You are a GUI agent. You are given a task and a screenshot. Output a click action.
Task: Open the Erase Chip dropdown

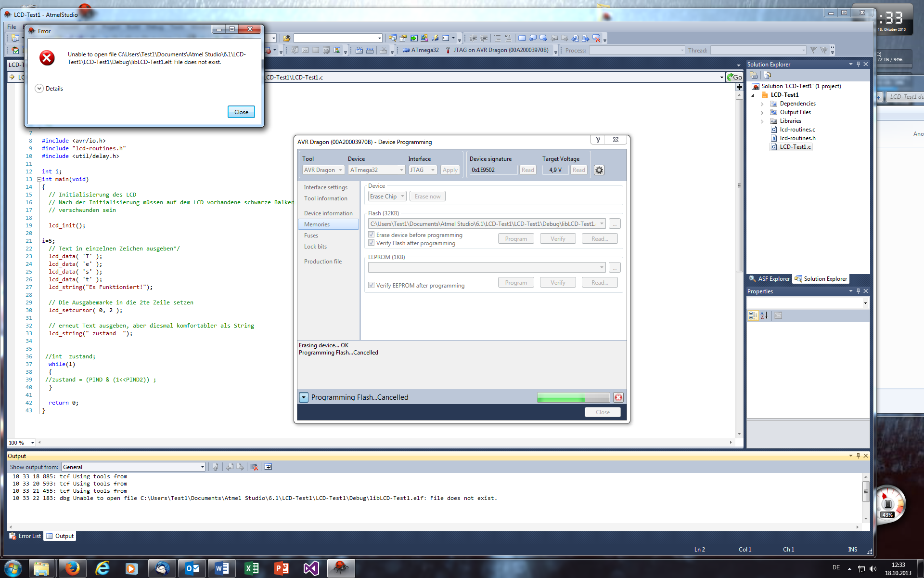tap(387, 197)
